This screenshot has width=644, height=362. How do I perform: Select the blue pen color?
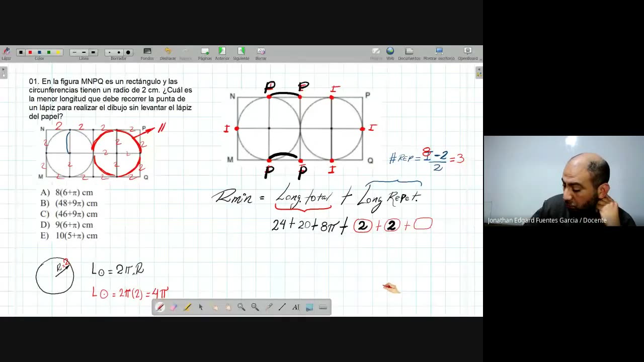click(39, 52)
